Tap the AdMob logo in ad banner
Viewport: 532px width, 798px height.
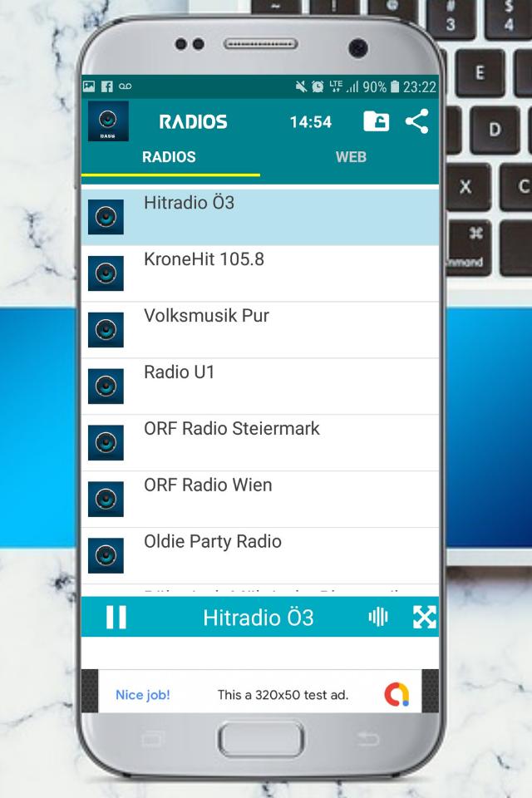397,694
